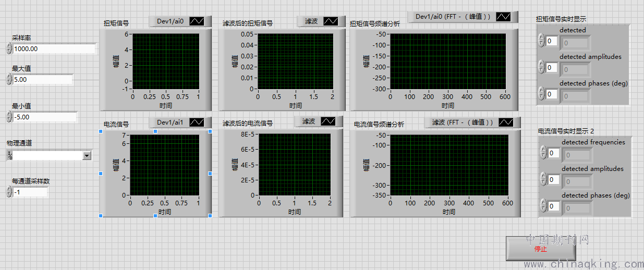Click grey detected amplitudes value in 电流信号实时显示 2
This screenshot has height=270, width=644.
tap(578, 181)
